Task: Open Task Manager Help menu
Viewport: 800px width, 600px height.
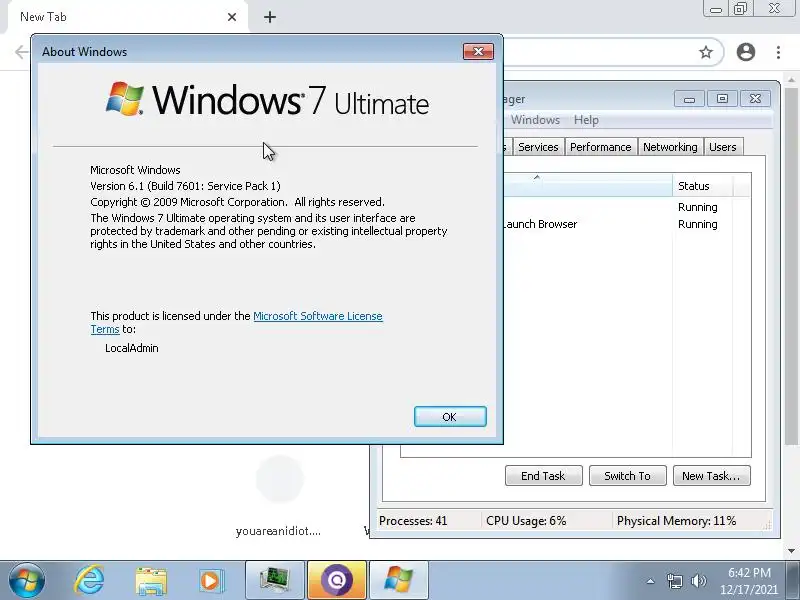Action: 586,120
